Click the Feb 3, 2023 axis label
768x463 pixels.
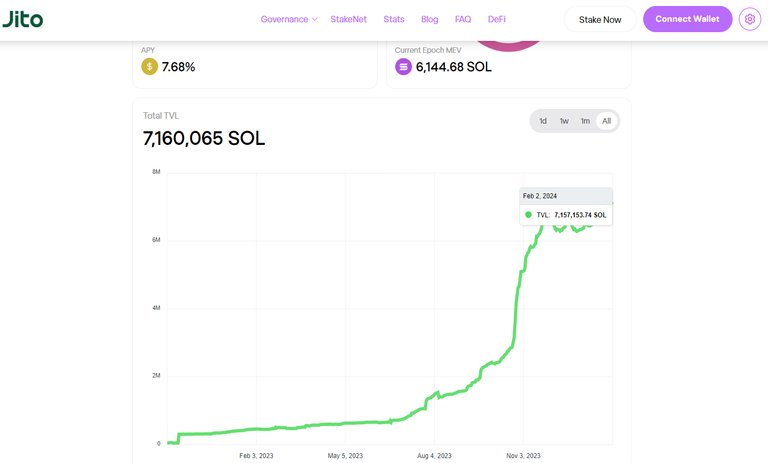pyautogui.click(x=256, y=456)
